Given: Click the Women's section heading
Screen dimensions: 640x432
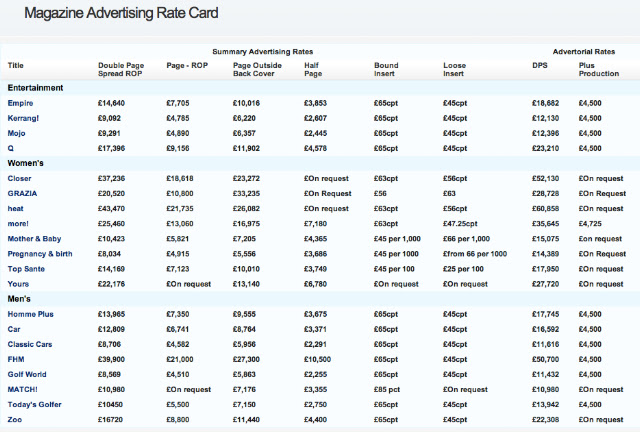Looking at the screenshot, I should click(x=25, y=163).
